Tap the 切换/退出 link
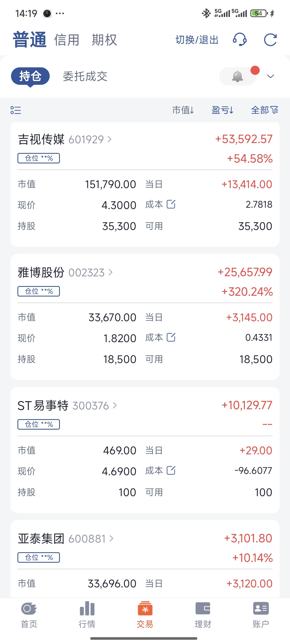290x644 pixels. pyautogui.click(x=197, y=40)
